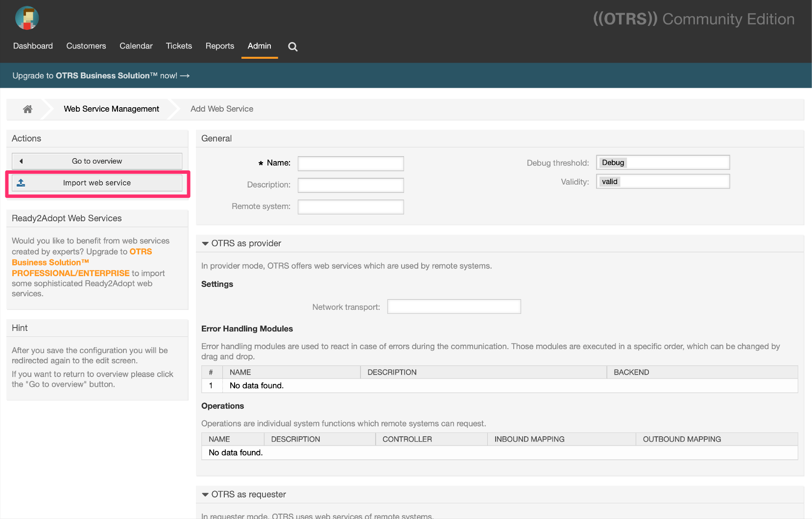Viewport: 812px width, 519px height.
Task: Click the user avatar icon
Action: tap(27, 18)
